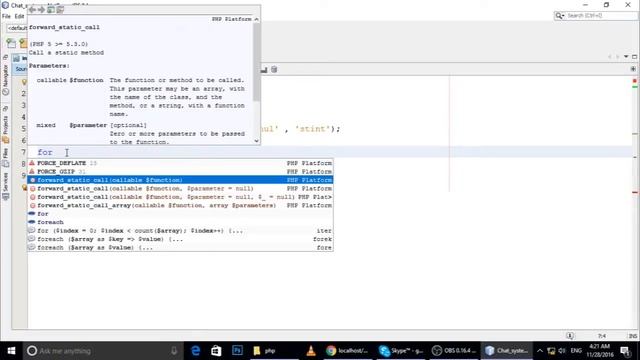Open search options magnifier dropdown
The width and height of the screenshot is (640, 360).
pos(559,16)
